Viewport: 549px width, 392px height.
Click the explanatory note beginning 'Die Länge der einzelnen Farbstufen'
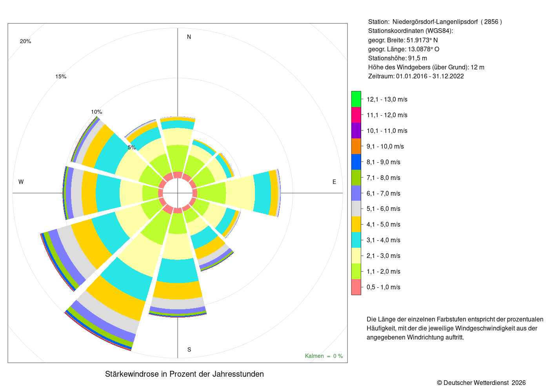pyautogui.click(x=455, y=328)
